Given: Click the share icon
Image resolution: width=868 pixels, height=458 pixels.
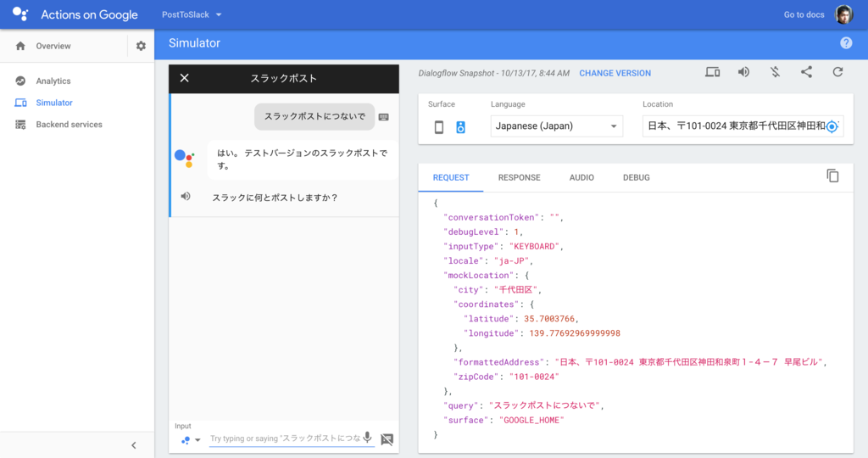Looking at the screenshot, I should tap(807, 72).
